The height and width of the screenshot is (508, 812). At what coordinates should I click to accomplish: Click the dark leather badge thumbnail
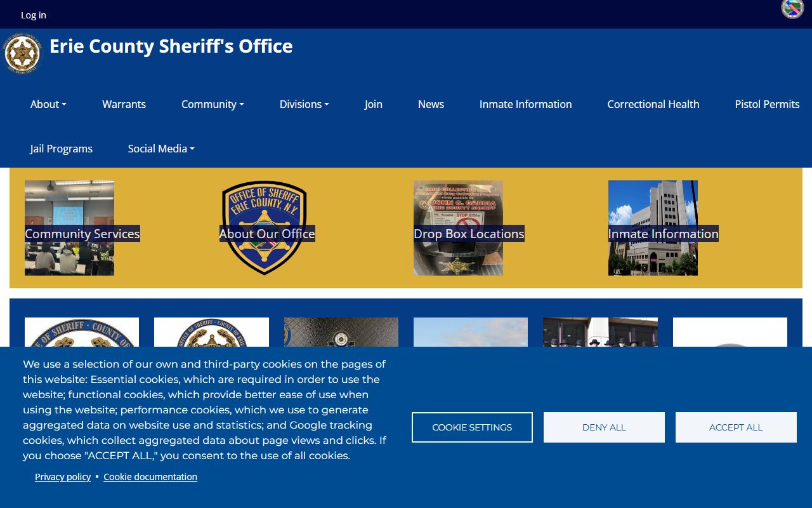341,332
